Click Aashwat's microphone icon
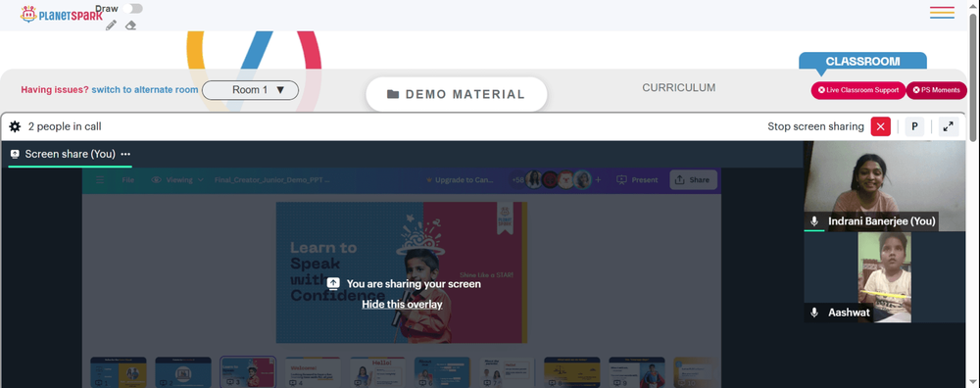980x388 pixels. [814, 313]
